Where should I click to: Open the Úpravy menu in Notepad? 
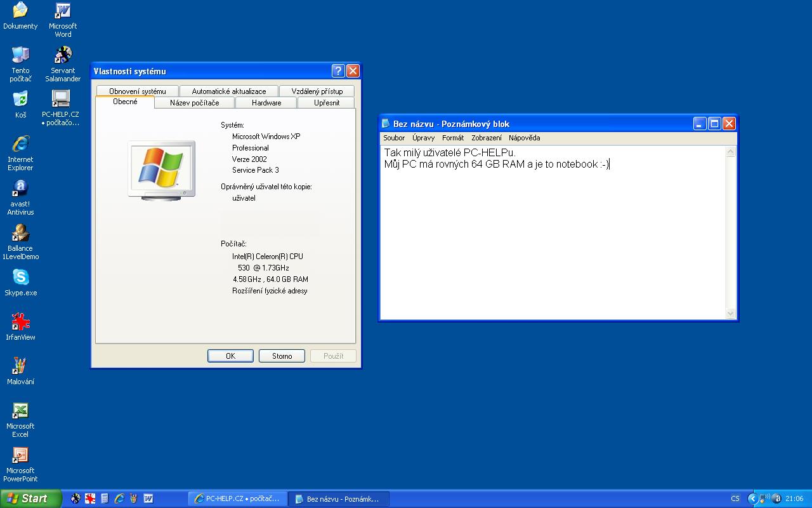[x=423, y=138]
